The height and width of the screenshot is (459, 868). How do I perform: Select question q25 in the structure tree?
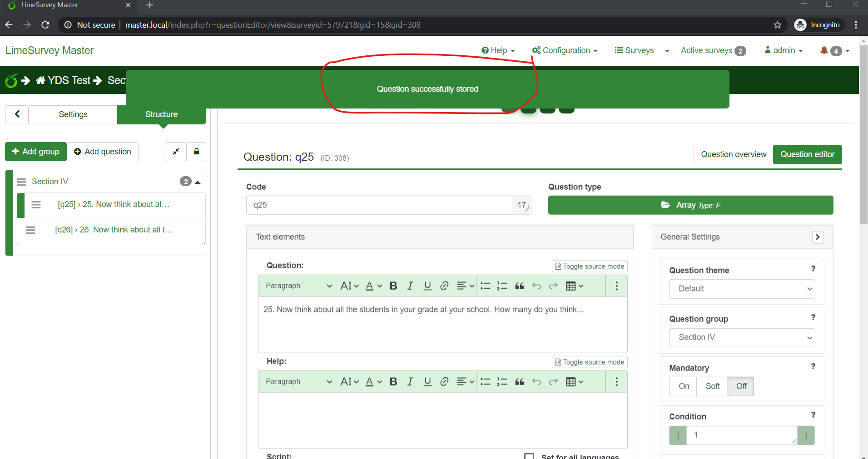tap(114, 204)
